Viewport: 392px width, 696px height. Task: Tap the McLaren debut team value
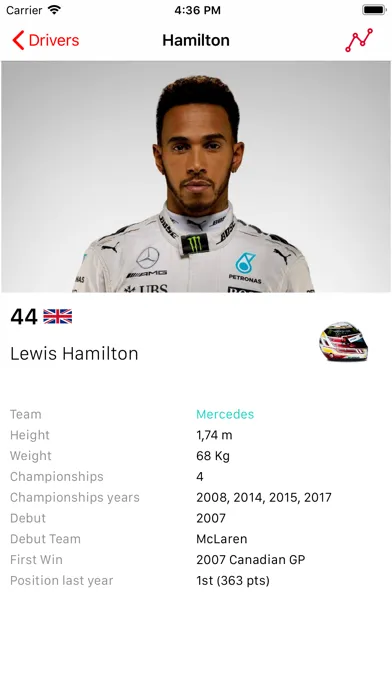pyautogui.click(x=222, y=539)
